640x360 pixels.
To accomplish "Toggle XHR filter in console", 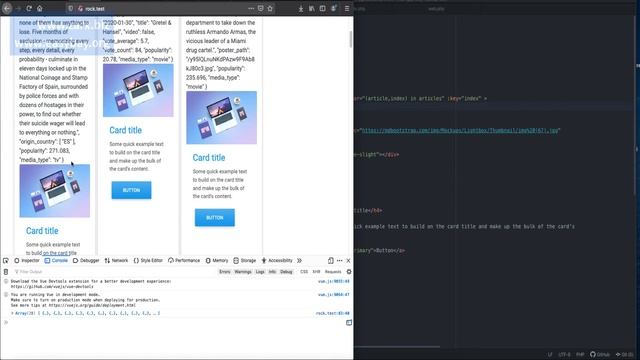I will pos(316,271).
